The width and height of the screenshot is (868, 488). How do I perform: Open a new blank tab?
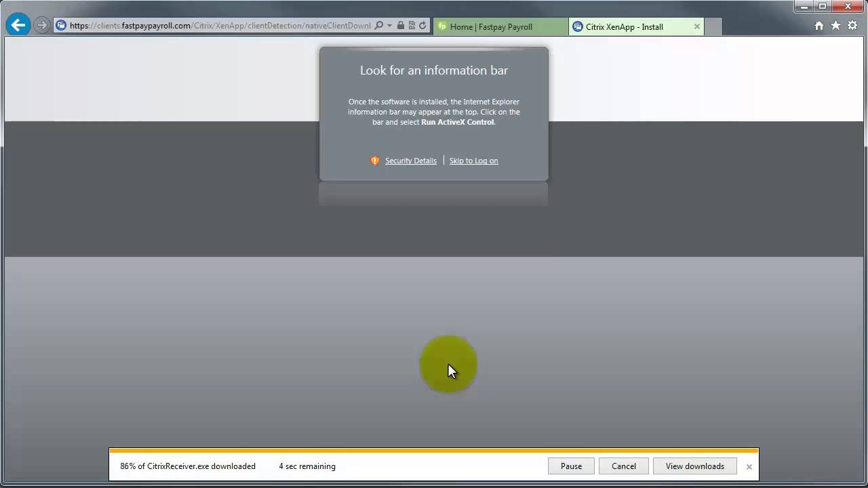tap(713, 26)
